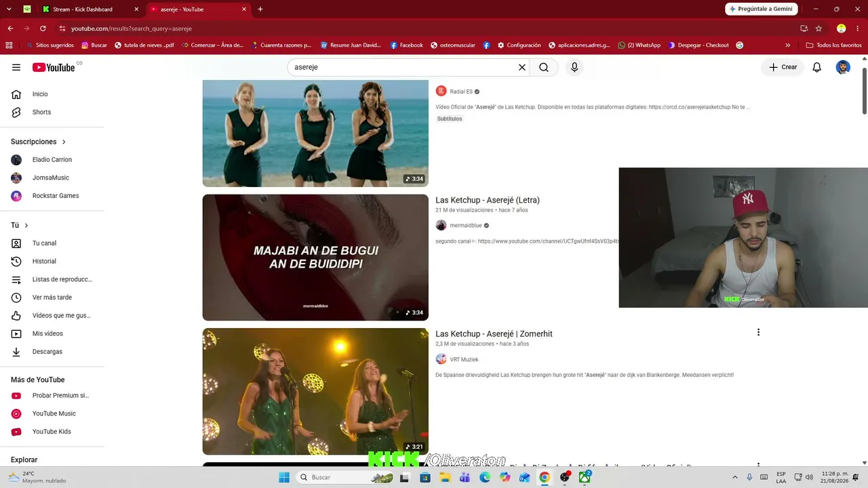Start voice search with the microphone icon
The image size is (868, 488).
(x=574, y=67)
